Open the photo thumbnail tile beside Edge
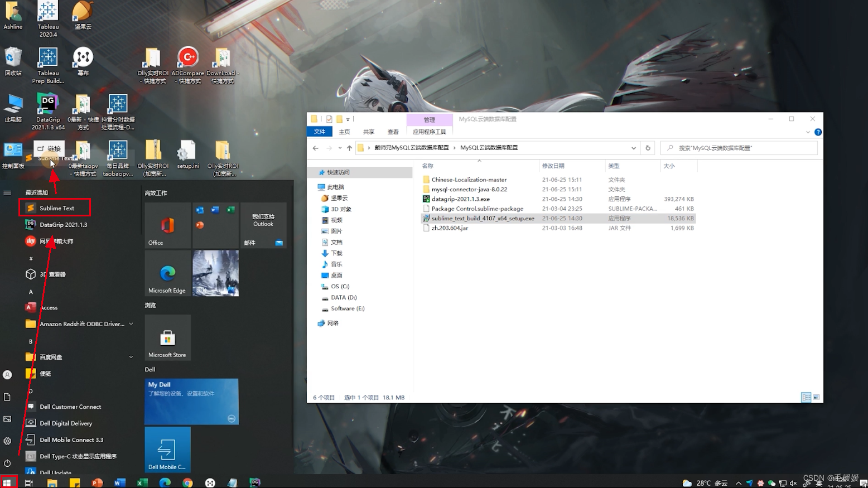Image resolution: width=868 pixels, height=488 pixels. coord(215,273)
